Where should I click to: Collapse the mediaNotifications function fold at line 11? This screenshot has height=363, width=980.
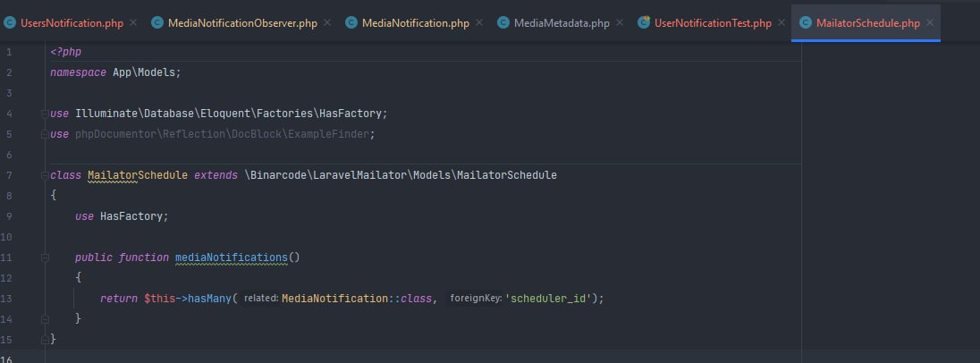tap(45, 257)
